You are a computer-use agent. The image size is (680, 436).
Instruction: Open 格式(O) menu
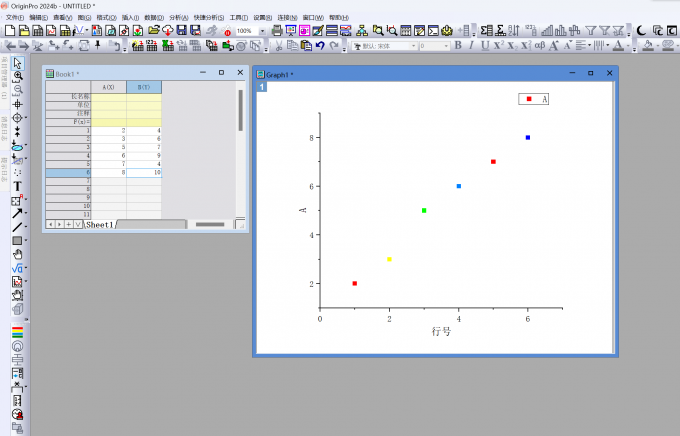(x=106, y=17)
